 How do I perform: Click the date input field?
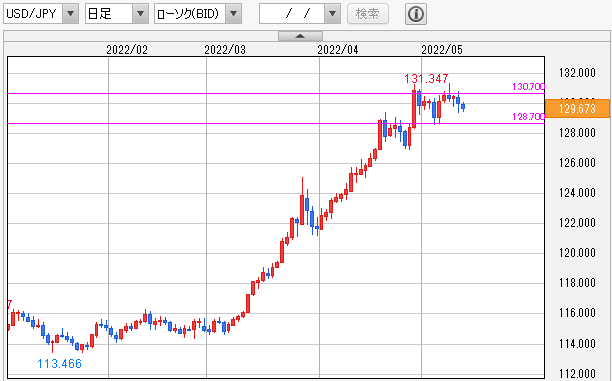[292, 14]
